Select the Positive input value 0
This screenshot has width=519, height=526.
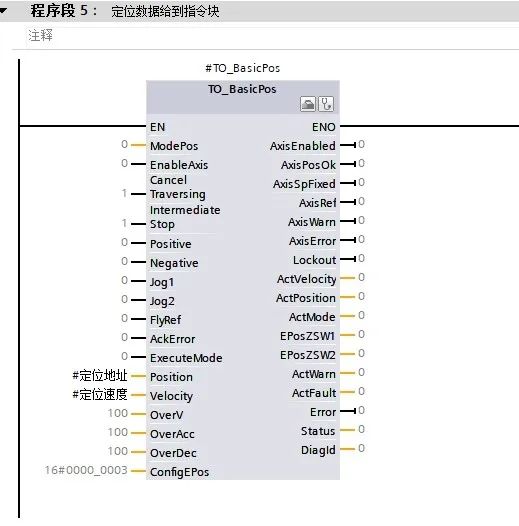(x=124, y=242)
